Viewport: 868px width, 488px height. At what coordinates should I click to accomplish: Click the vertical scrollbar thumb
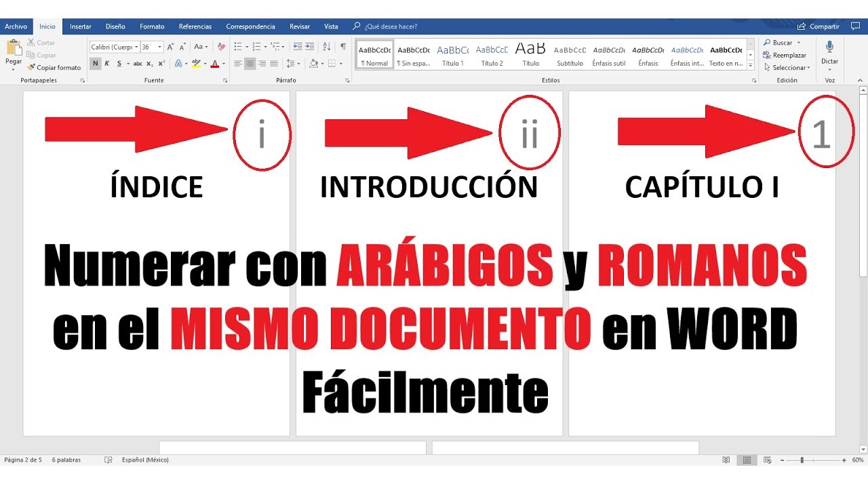pyautogui.click(x=863, y=186)
